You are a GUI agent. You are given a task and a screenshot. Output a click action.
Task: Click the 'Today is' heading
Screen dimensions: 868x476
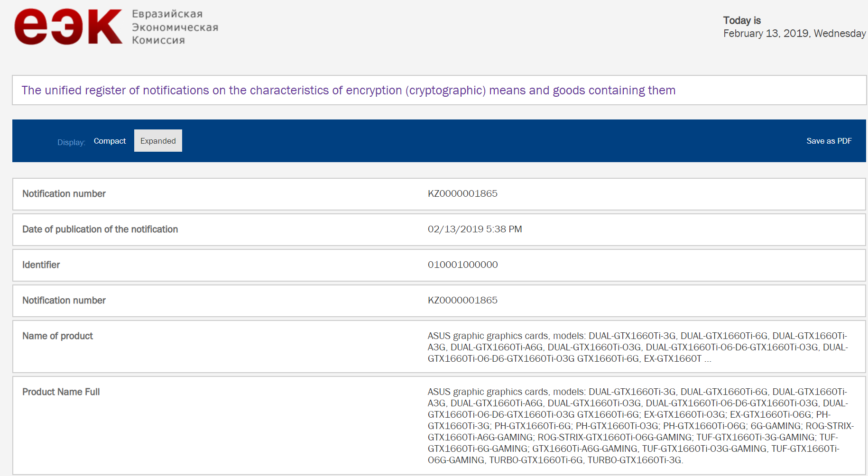(742, 20)
